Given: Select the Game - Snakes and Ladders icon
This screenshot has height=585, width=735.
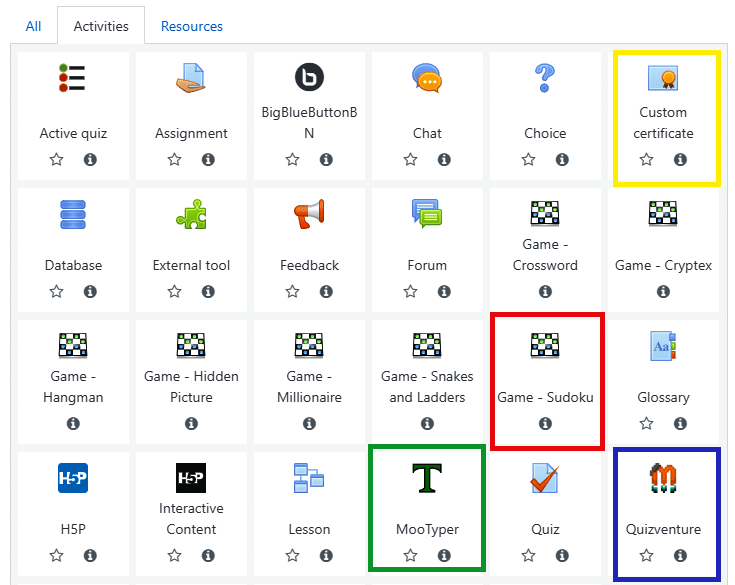Looking at the screenshot, I should tap(427, 345).
